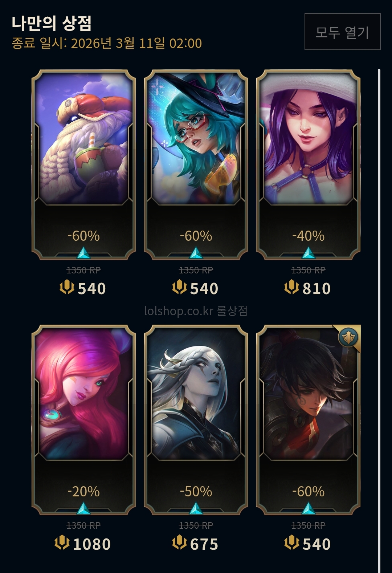Click the legacy emblem badge on last card
The height and width of the screenshot is (573, 392).
348,337
